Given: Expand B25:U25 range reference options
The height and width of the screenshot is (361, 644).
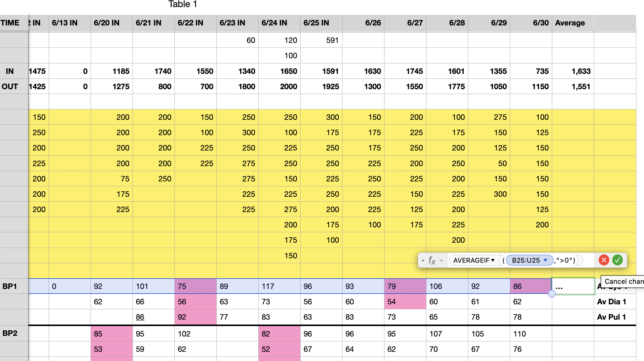Looking at the screenshot, I should 545,260.
